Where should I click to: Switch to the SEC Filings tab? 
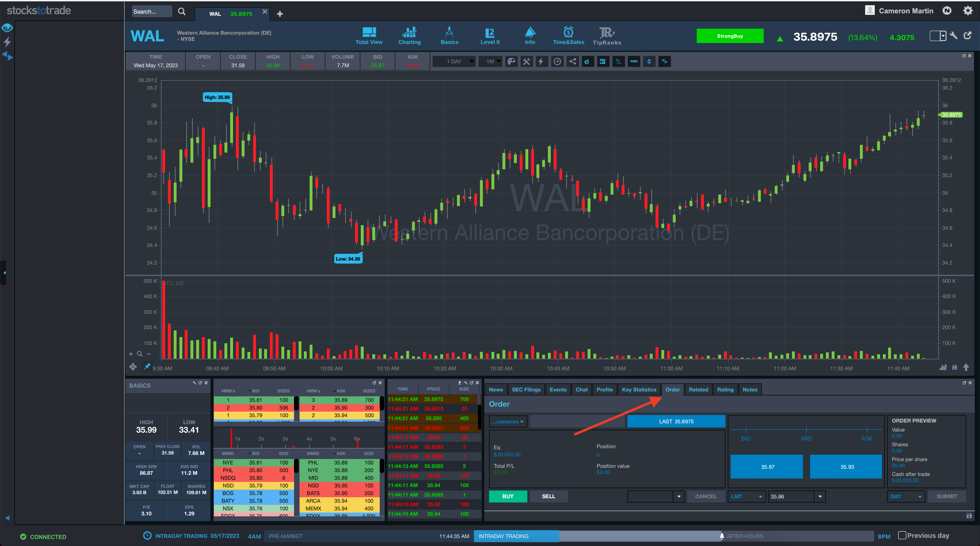pos(526,390)
